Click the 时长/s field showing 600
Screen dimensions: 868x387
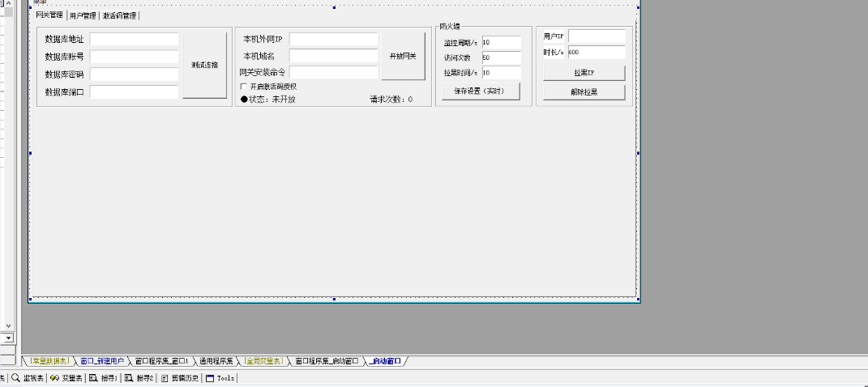pos(596,52)
